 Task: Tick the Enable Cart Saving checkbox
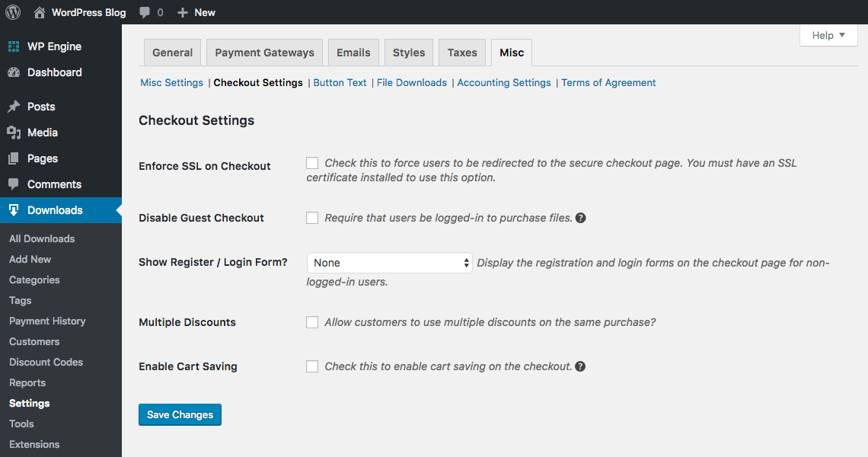[x=312, y=366]
